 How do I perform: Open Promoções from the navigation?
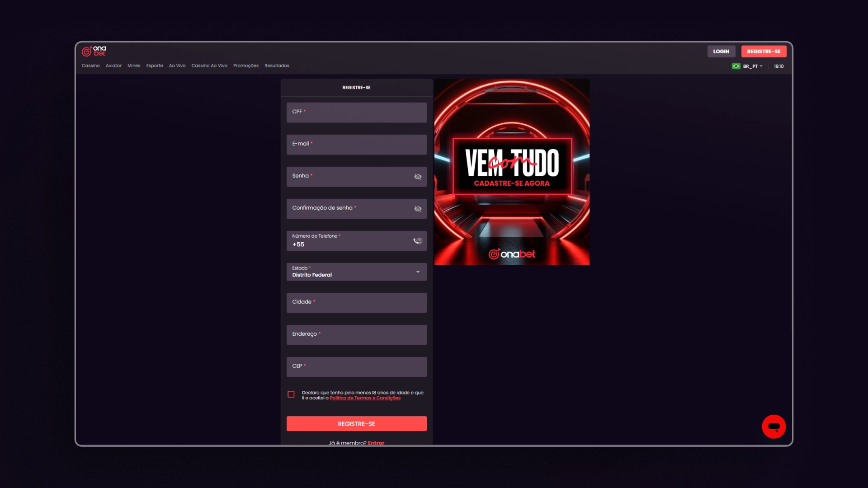click(246, 66)
